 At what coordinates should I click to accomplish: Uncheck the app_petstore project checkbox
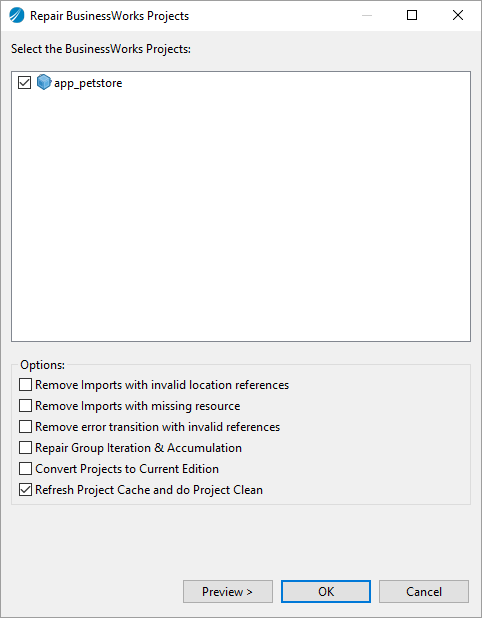pyautogui.click(x=25, y=83)
